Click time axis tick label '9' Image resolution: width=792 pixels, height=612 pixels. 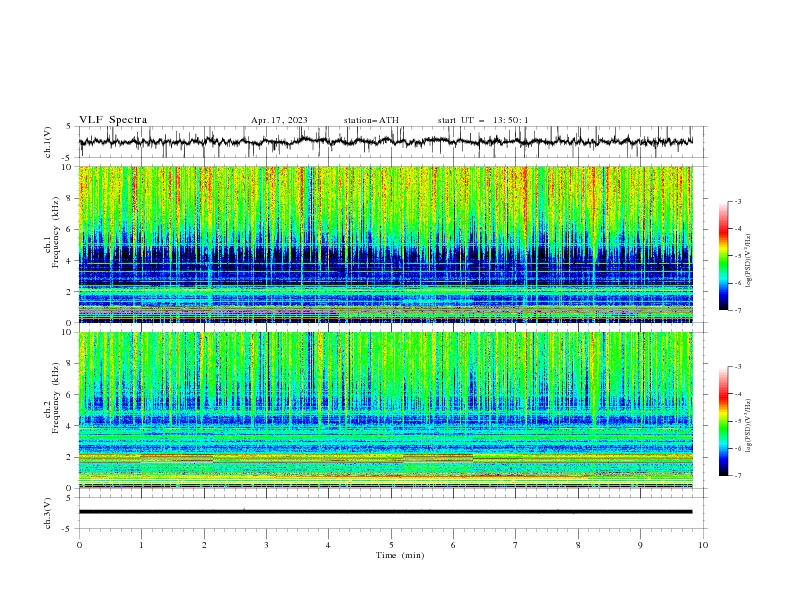[640, 545]
